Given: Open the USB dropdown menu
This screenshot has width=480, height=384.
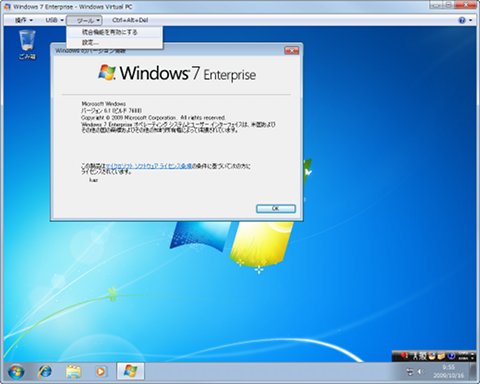Looking at the screenshot, I should point(54,20).
